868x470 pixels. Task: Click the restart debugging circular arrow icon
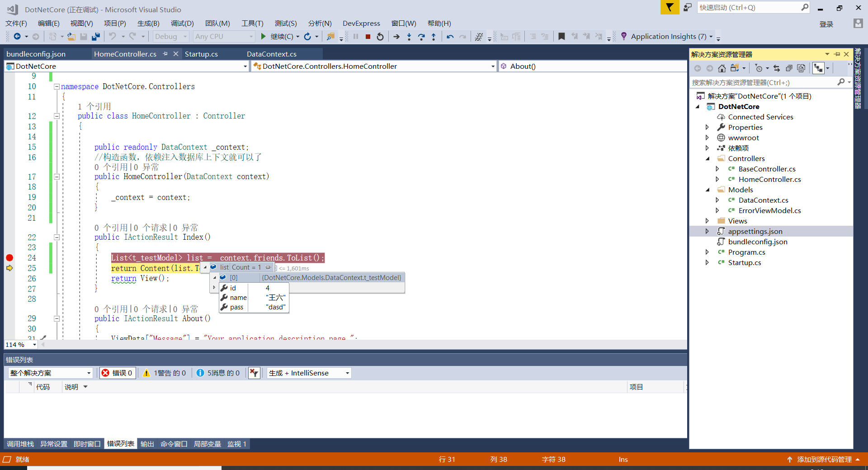380,37
